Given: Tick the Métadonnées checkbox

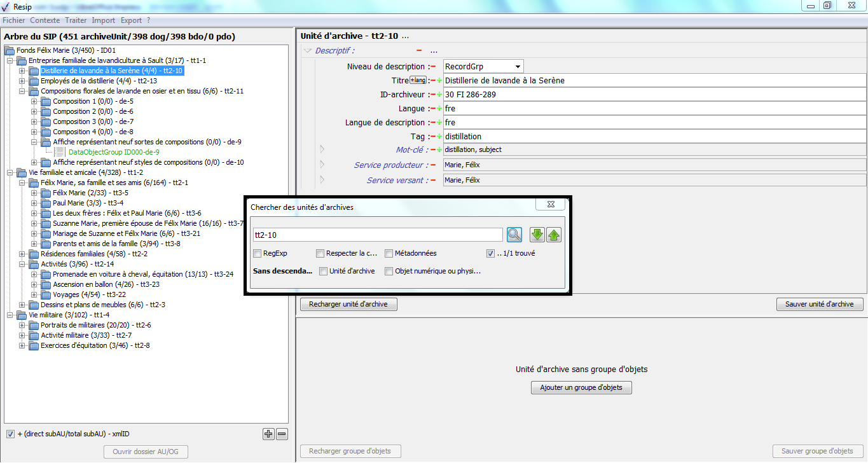Looking at the screenshot, I should tap(389, 253).
